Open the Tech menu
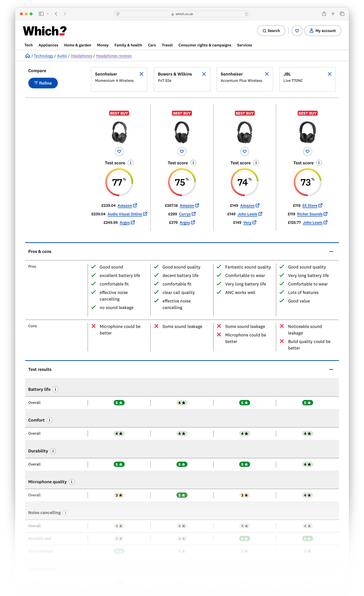The width and height of the screenshot is (364, 596). [x=29, y=45]
